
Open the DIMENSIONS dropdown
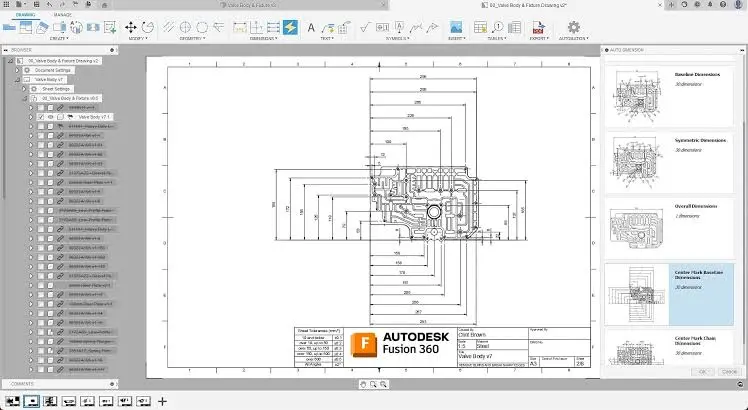click(263, 38)
